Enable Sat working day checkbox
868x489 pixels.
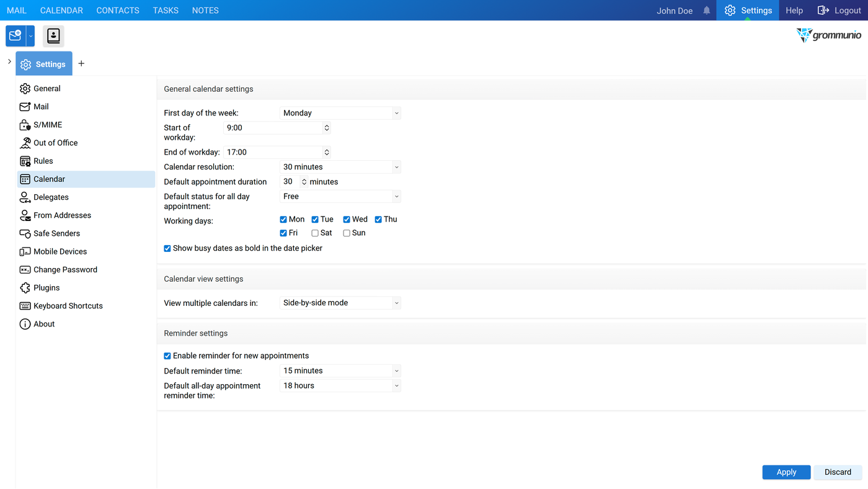click(315, 233)
